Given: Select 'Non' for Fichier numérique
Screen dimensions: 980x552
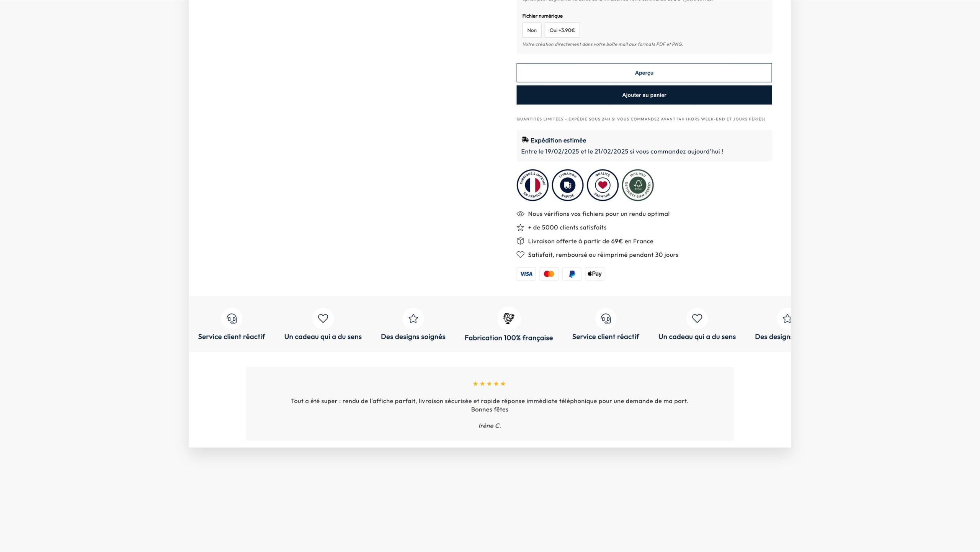Looking at the screenshot, I should 532,30.
